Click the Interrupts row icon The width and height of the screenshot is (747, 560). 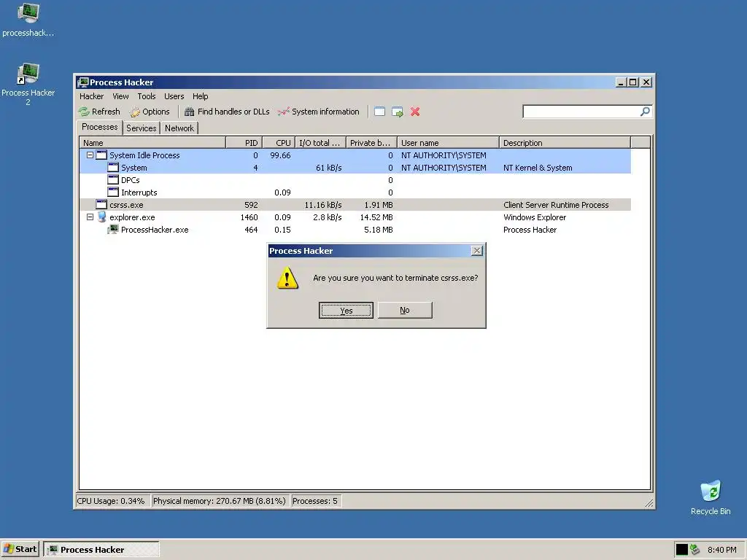(113, 192)
